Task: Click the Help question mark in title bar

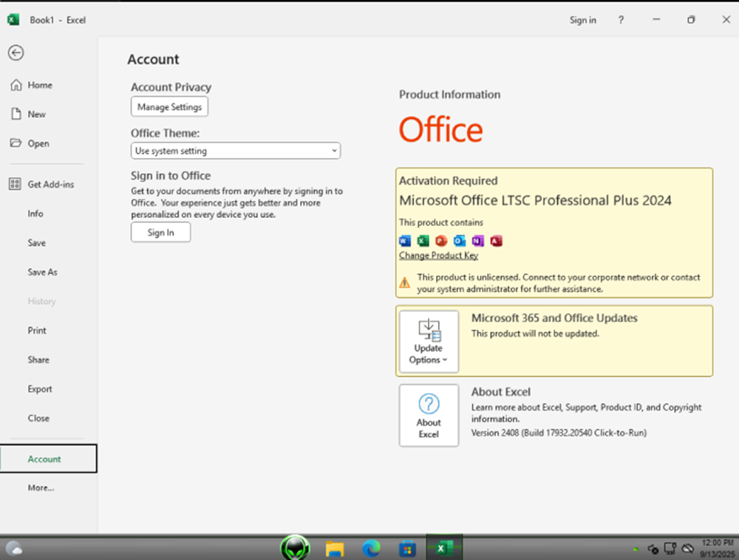Action: coord(621,20)
